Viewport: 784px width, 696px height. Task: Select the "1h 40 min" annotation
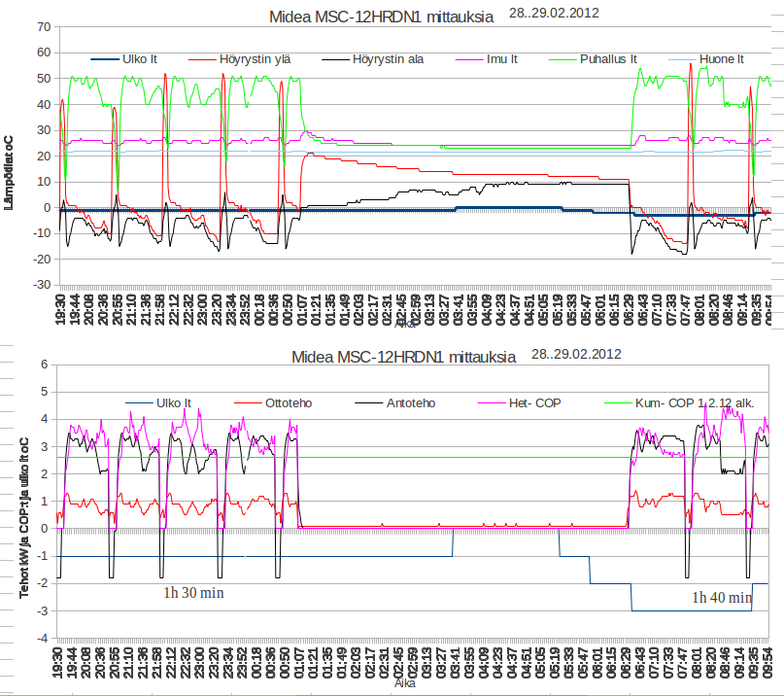click(x=722, y=597)
